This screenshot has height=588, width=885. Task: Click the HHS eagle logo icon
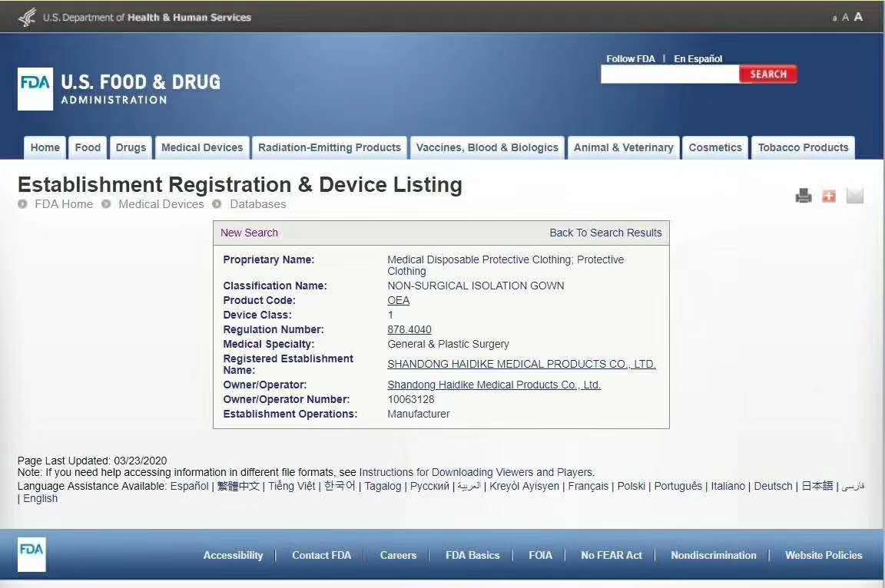pyautogui.click(x=27, y=18)
